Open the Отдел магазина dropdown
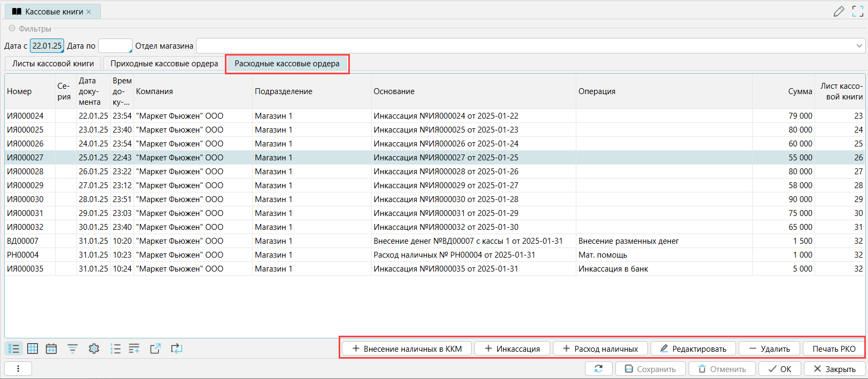 (x=859, y=46)
